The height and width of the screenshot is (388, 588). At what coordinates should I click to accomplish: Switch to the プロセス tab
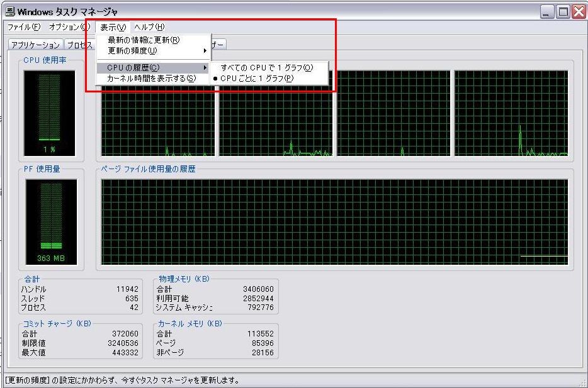tap(80, 45)
